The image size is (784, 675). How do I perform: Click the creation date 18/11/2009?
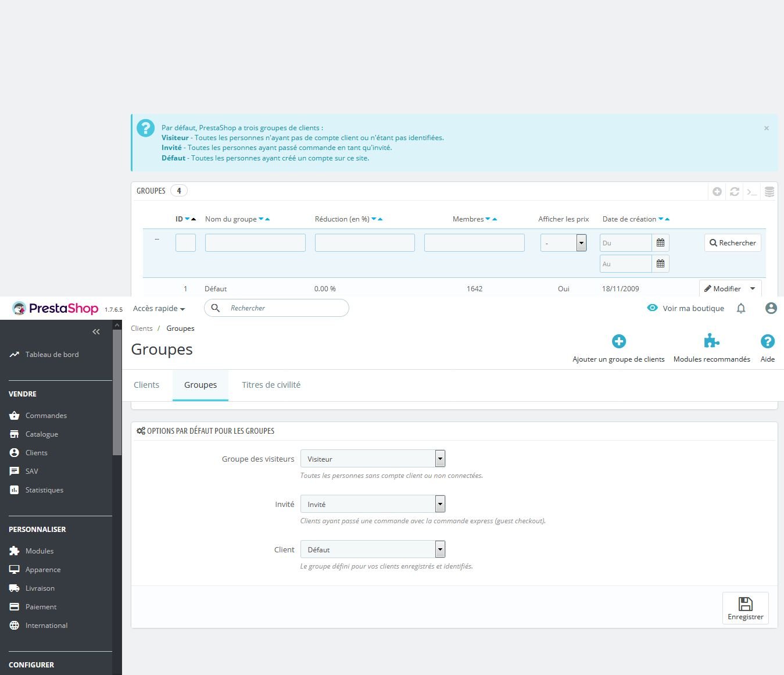click(621, 289)
